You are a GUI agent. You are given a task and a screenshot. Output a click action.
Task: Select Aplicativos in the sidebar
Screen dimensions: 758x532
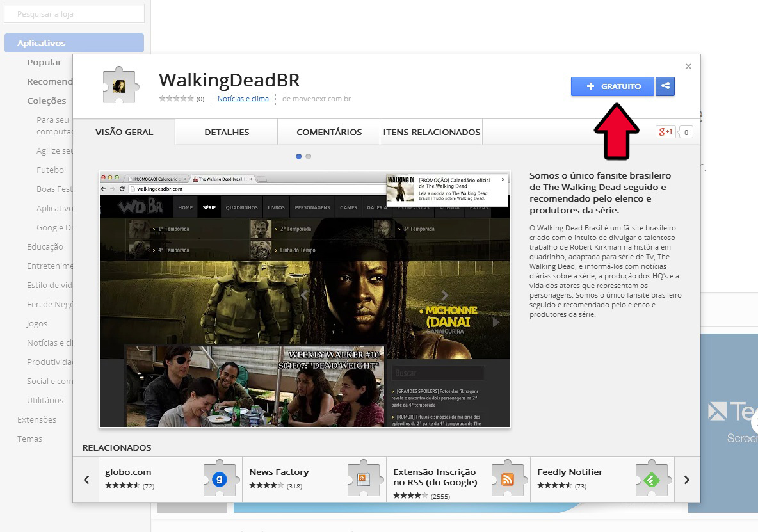pyautogui.click(x=74, y=43)
